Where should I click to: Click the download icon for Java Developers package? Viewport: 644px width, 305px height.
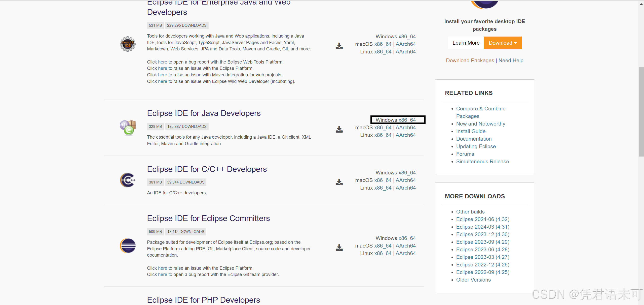tap(339, 129)
